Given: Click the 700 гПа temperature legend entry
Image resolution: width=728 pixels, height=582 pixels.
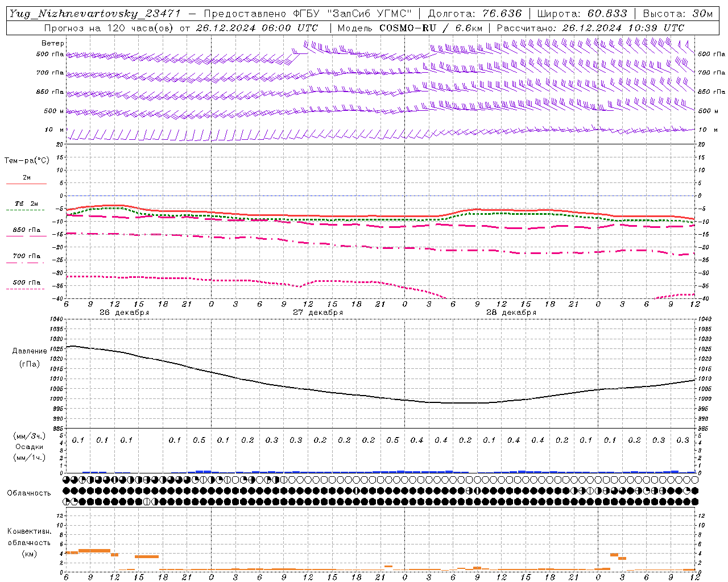Looking at the screenshot, I should pyautogui.click(x=27, y=256).
